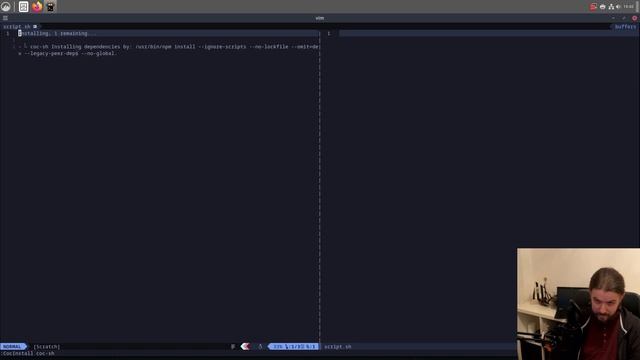The width and height of the screenshot is (640, 360).
Task: Click the NORMAL mode indicator
Action: (12, 347)
